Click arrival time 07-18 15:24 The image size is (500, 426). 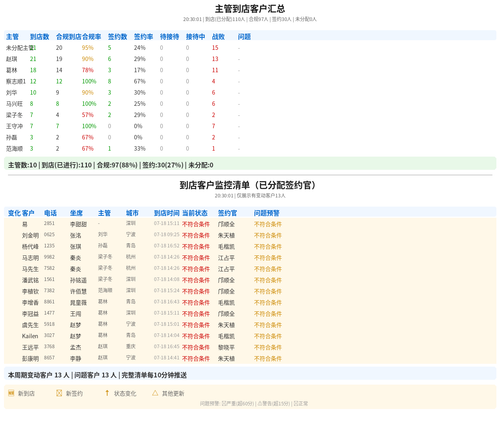click(167, 290)
